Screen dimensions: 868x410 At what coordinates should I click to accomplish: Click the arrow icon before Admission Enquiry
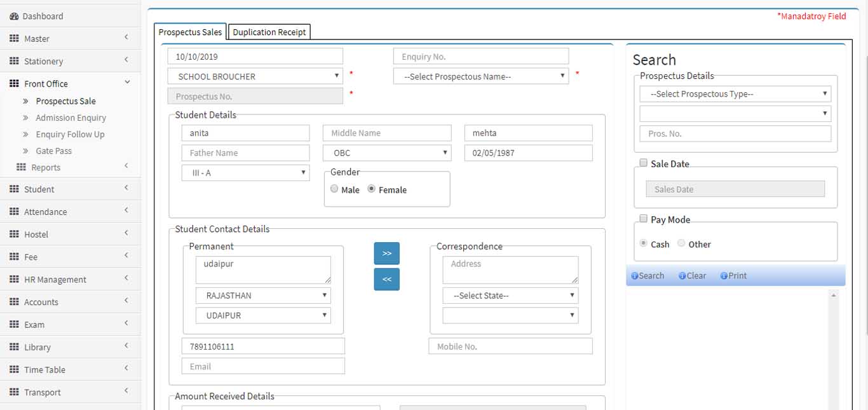pos(26,118)
